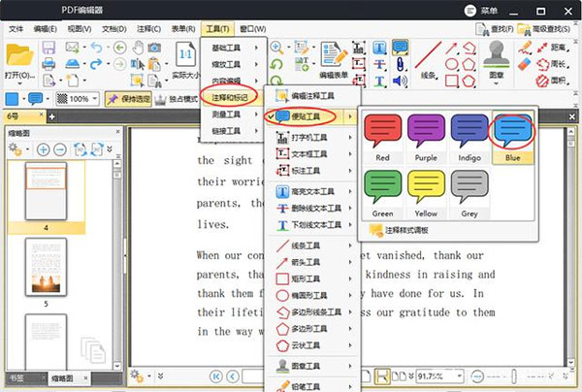Viewport: 582px width, 392px height.
Task: Toggle the checked sticky note tool item
Action: (309, 116)
